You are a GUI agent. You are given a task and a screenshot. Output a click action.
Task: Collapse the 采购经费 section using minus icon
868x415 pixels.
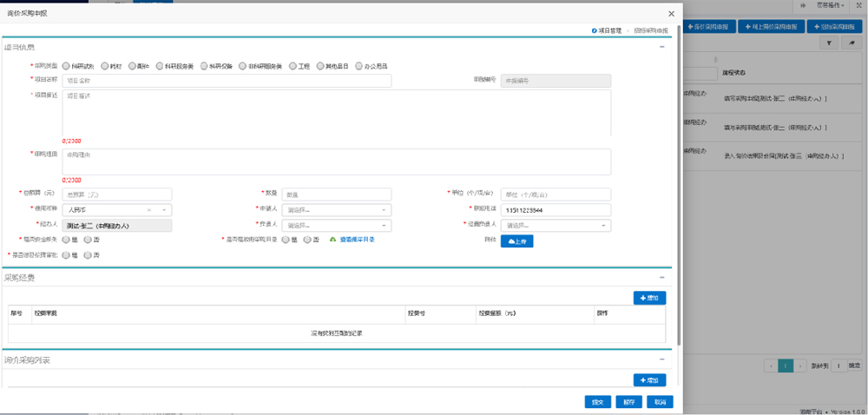(x=662, y=278)
